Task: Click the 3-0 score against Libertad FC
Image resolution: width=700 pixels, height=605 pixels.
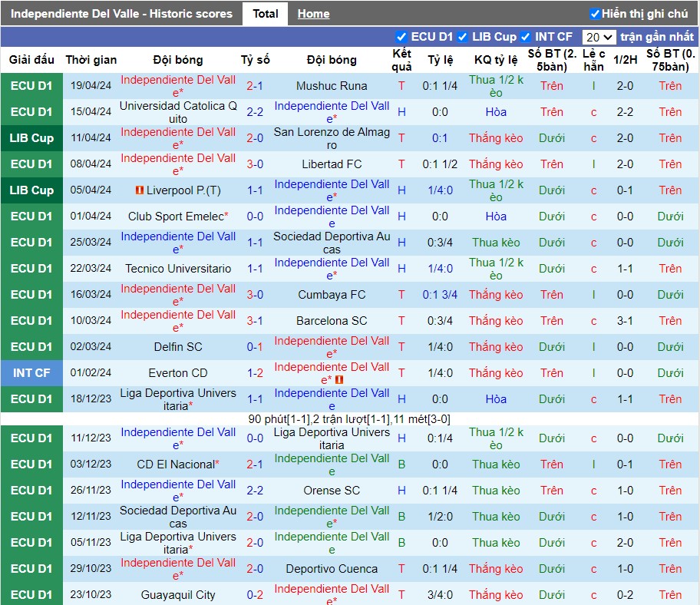Action: pos(255,164)
